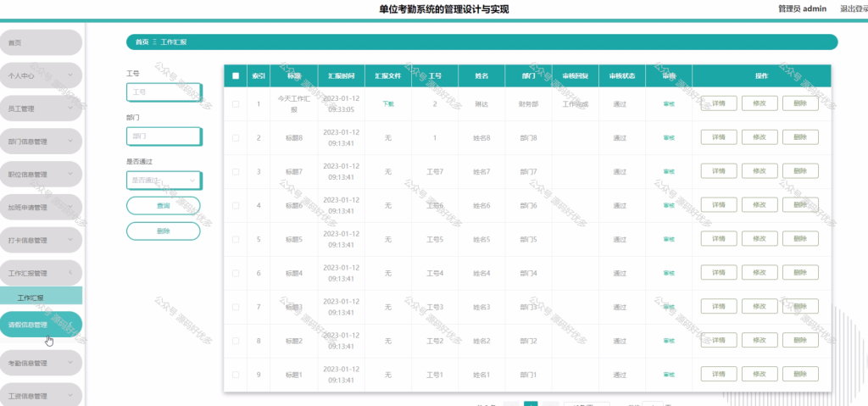Open 详情 for row 8 标题2
This screenshot has width=868, height=406.
(719, 340)
